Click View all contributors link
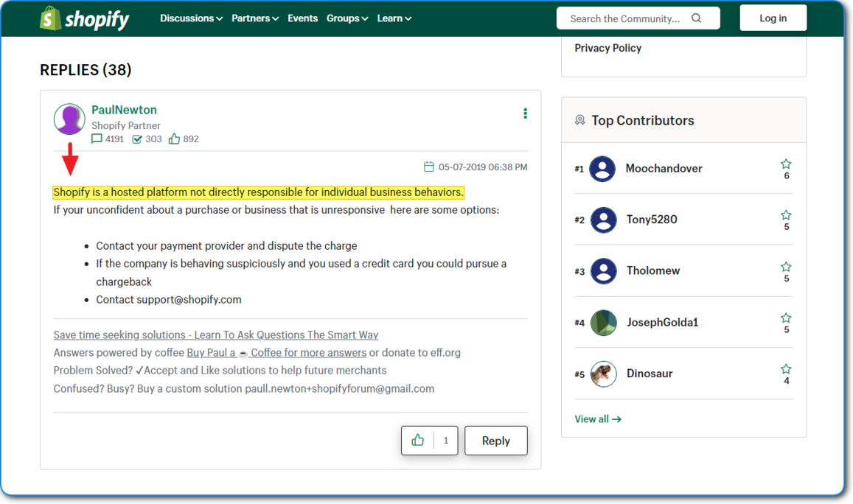The image size is (853, 504). coord(598,419)
